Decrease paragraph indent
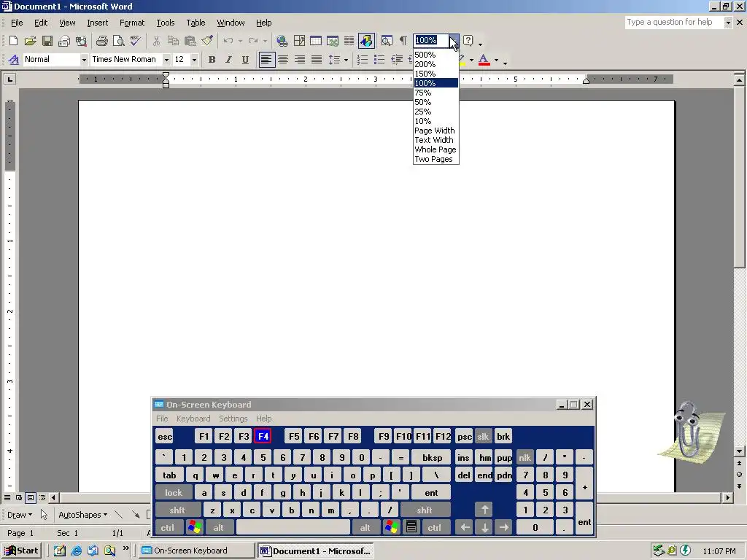This screenshot has width=747, height=560. [396, 60]
